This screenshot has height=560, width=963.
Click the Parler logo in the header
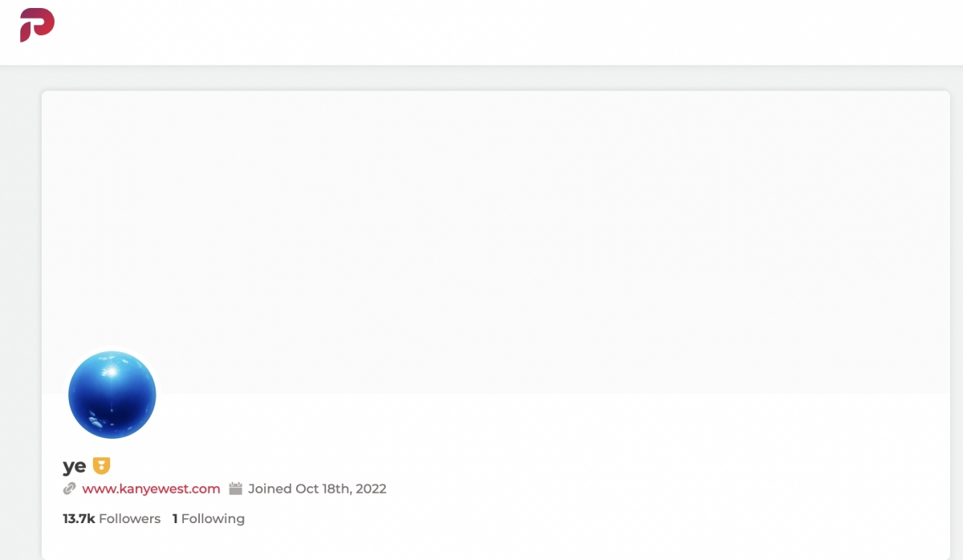[37, 24]
